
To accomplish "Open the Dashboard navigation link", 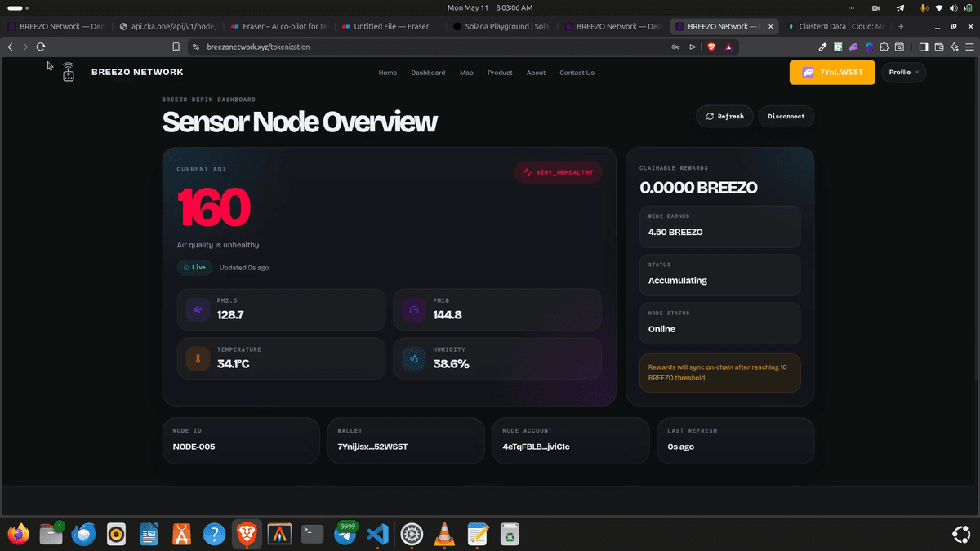I will [428, 73].
